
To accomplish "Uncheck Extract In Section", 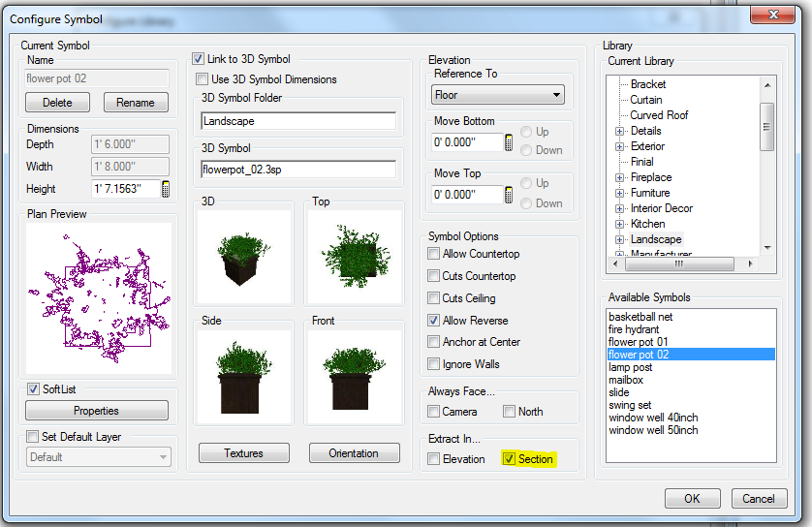I will pyautogui.click(x=509, y=459).
